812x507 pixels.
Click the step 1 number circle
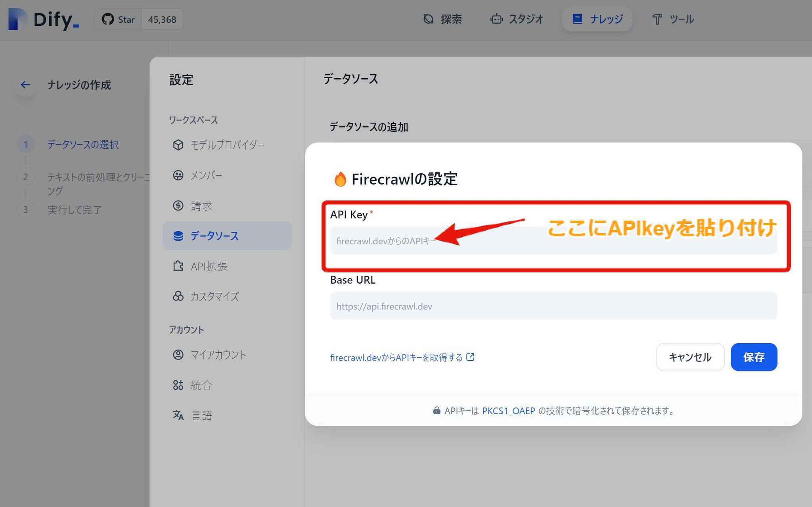pos(26,144)
